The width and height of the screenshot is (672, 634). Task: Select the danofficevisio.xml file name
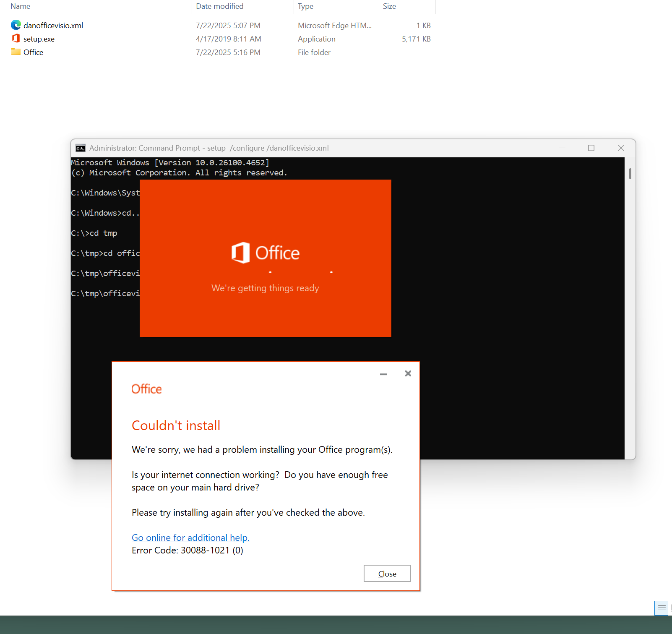pos(53,26)
